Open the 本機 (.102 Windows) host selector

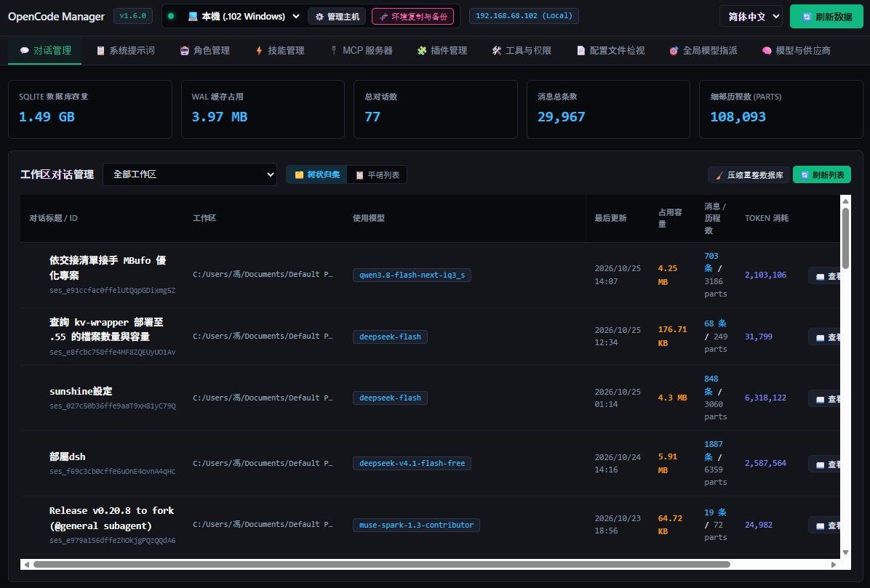[x=244, y=17]
